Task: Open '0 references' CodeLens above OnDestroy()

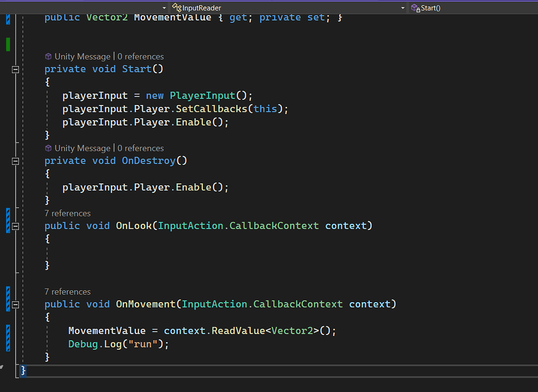Action: [x=141, y=148]
